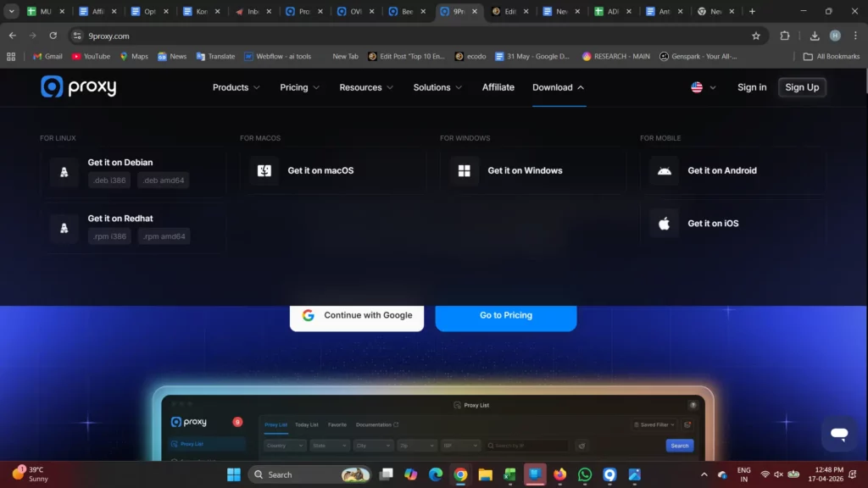Viewport: 868px width, 488px height.
Task: Open the RESEARCH - MAIN bookmark
Action: (x=615, y=57)
